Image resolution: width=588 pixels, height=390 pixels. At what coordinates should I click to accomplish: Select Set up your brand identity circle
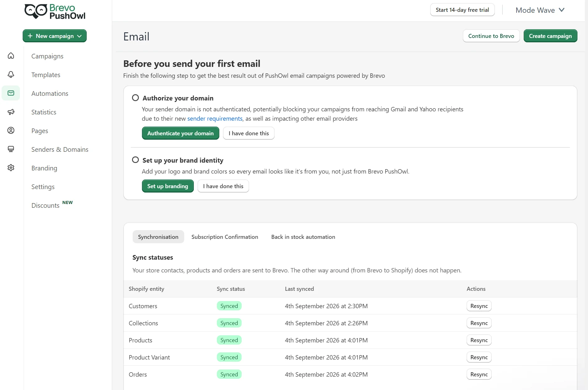[x=135, y=160]
